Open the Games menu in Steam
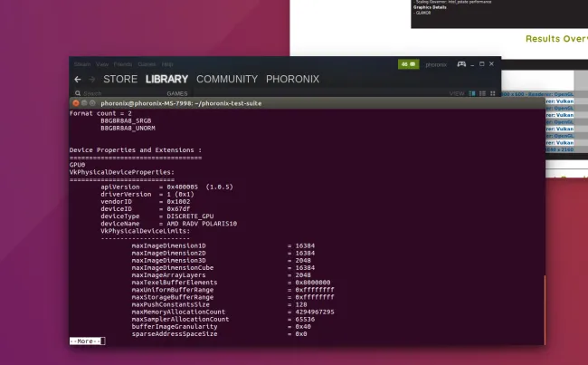Image resolution: width=588 pixels, height=365 pixels. point(147,64)
